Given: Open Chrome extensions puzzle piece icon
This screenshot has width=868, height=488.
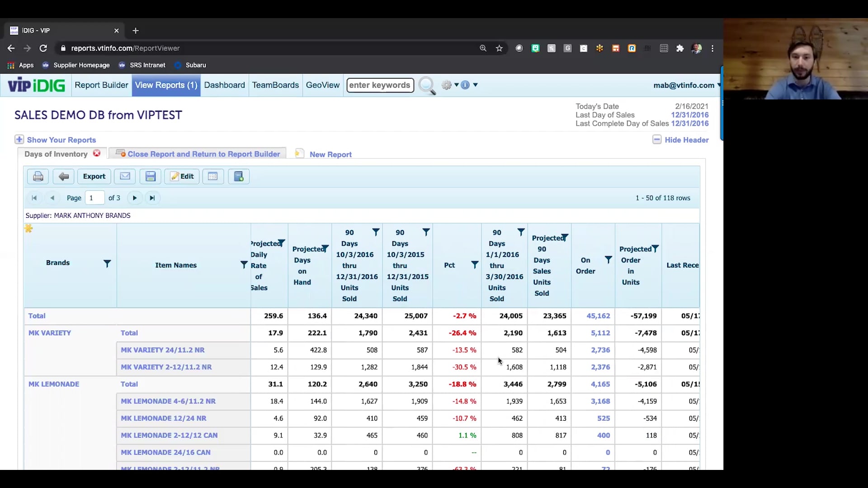Looking at the screenshot, I should point(680,48).
